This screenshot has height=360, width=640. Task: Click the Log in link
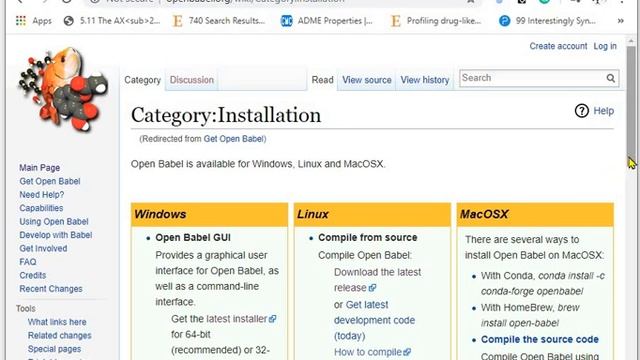[x=605, y=46]
